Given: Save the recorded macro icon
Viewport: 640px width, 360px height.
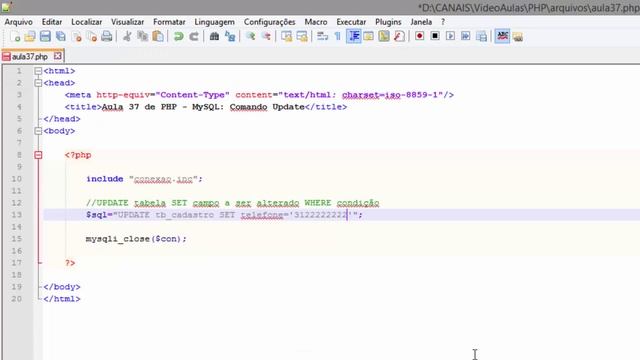Looking at the screenshot, I should point(481,37).
